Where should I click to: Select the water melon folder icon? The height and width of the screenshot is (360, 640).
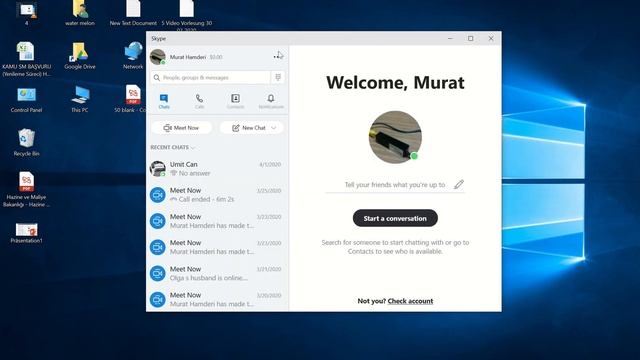[x=80, y=13]
